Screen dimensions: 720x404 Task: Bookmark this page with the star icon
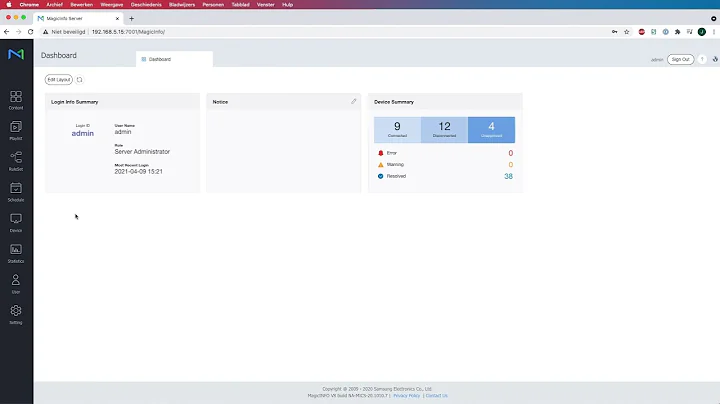[x=626, y=32]
